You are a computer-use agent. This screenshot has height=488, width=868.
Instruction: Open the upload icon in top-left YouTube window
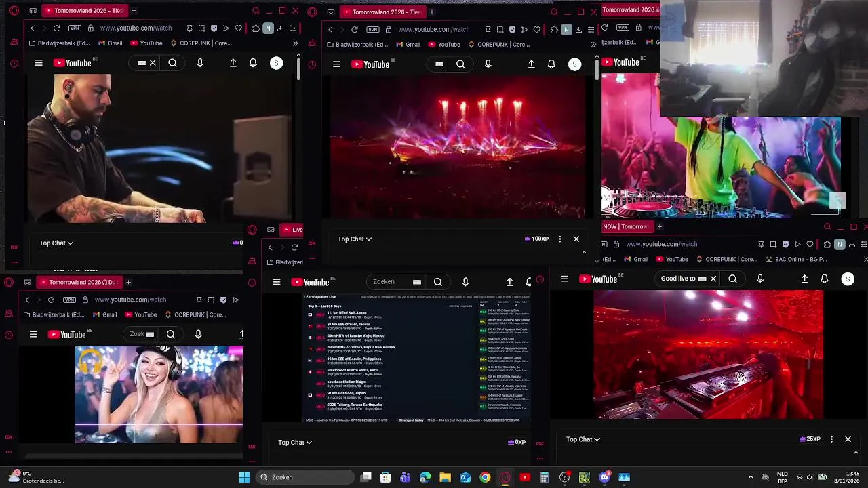[x=233, y=63]
